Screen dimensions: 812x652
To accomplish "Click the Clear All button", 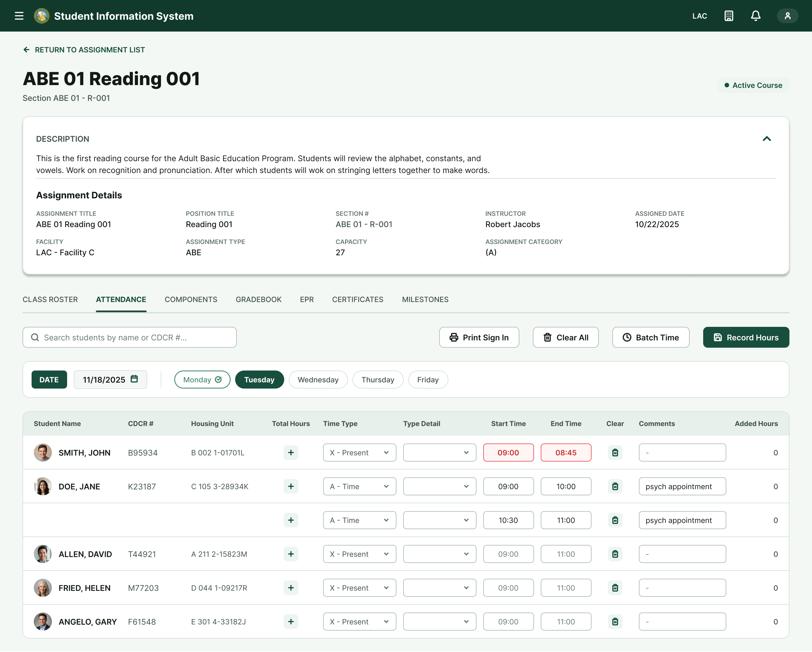I will pyautogui.click(x=566, y=337).
